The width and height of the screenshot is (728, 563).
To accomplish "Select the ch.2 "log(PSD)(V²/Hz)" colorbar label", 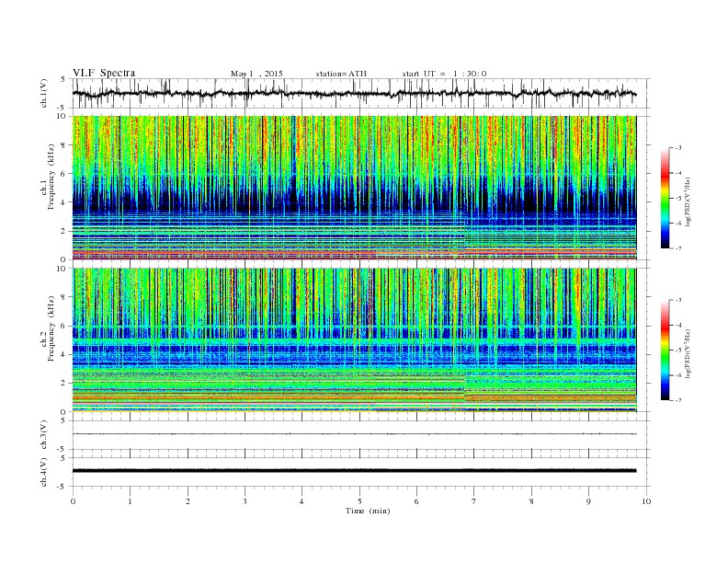I will pyautogui.click(x=688, y=352).
